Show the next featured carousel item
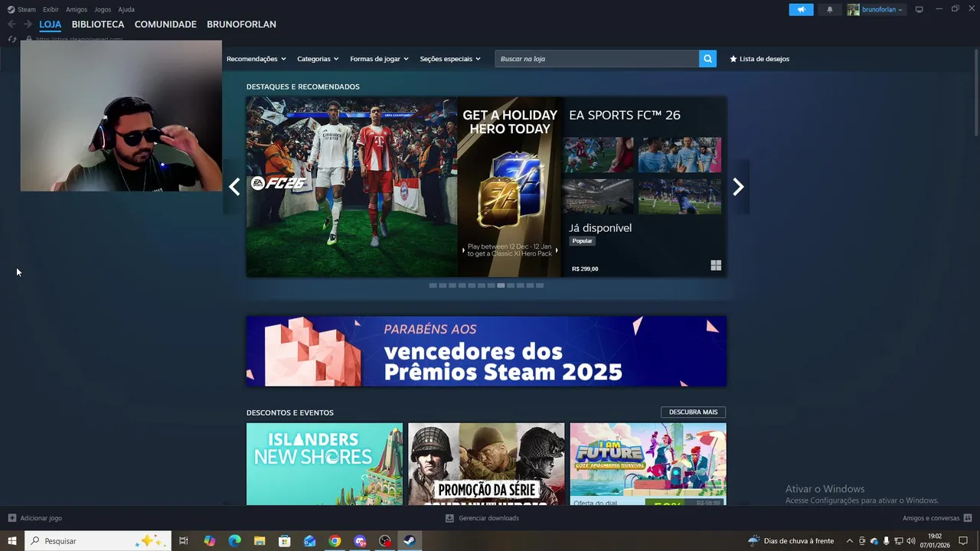The image size is (980, 551). pyautogui.click(x=738, y=187)
